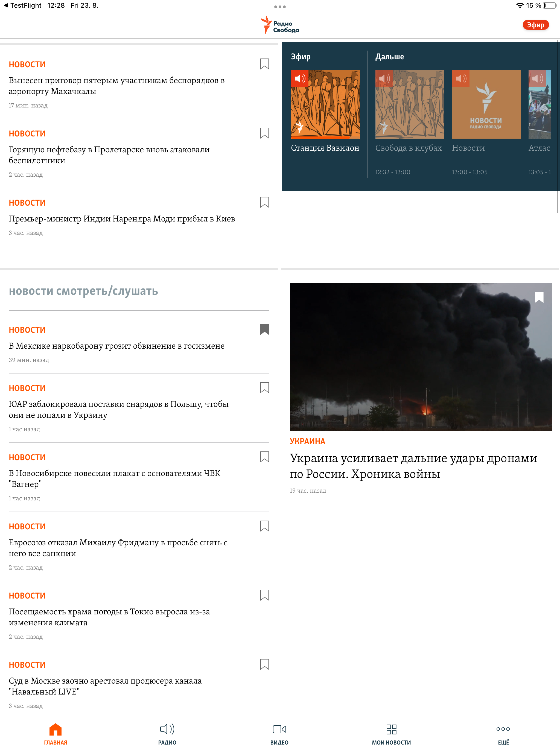Screen dimensions: 560x747
Task: Remove bookmark from Mexico drug lord article
Action: [x=264, y=329]
